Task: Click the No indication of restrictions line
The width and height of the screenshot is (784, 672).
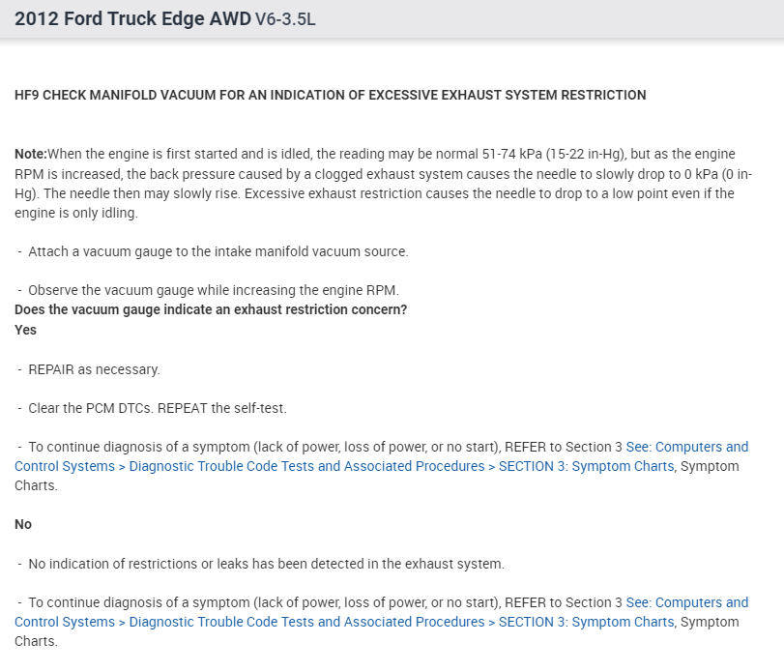Action: pos(266,563)
